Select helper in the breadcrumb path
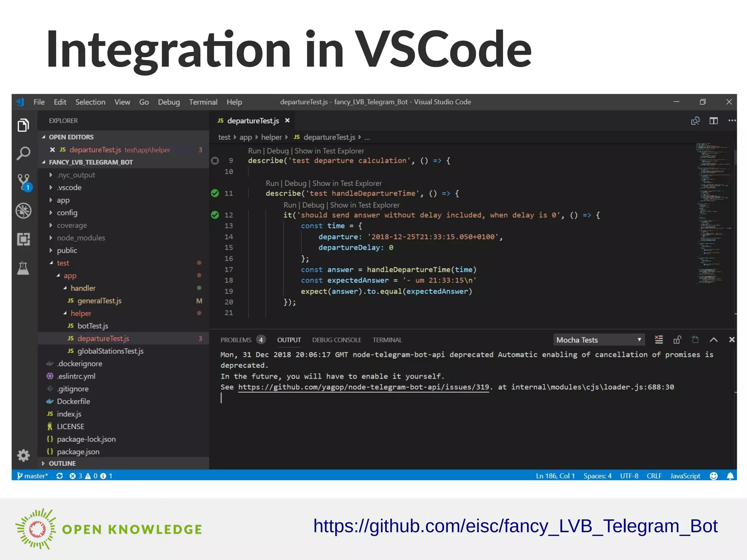747x560 pixels. pos(271,137)
